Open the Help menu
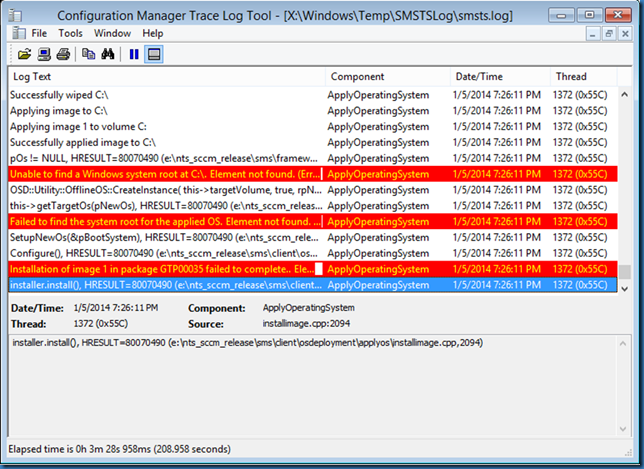 [153, 33]
